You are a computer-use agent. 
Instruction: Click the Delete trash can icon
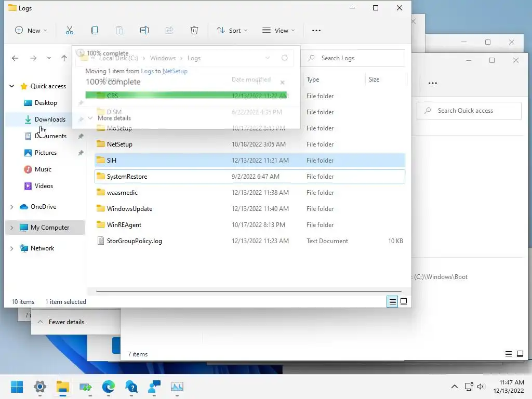click(194, 31)
